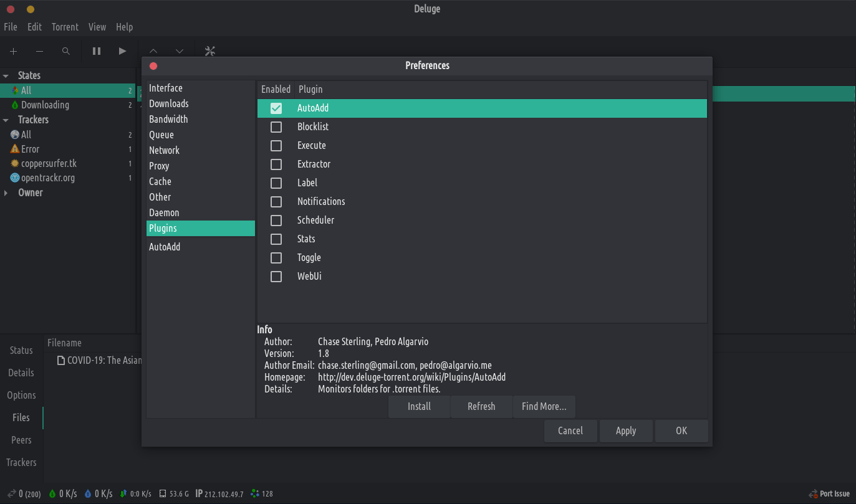Select the Error tracker filter

(x=67, y=149)
